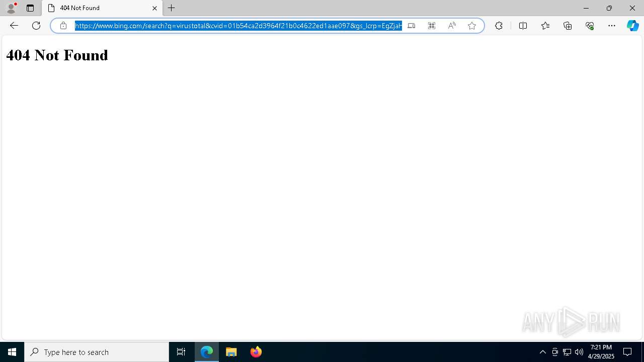Image resolution: width=644 pixels, height=362 pixels.
Task: Open Task View on the taskbar
Action: tap(181, 352)
